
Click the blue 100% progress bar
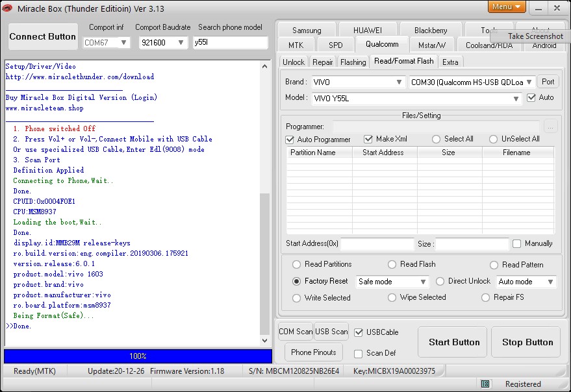(138, 356)
